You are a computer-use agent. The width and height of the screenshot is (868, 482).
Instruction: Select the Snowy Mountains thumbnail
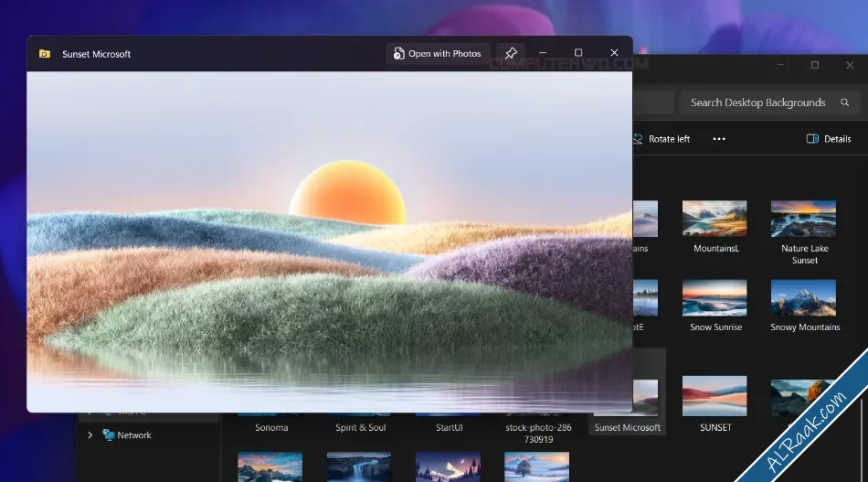point(803,298)
